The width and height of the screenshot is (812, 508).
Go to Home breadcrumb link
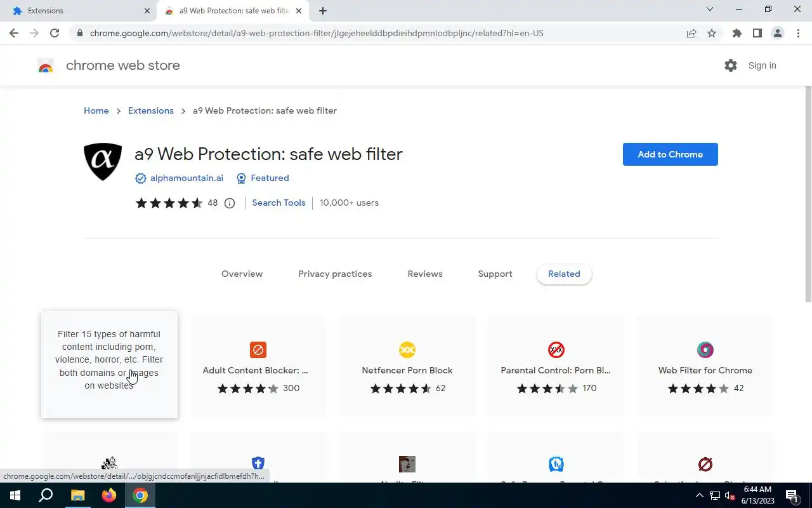[x=96, y=110]
